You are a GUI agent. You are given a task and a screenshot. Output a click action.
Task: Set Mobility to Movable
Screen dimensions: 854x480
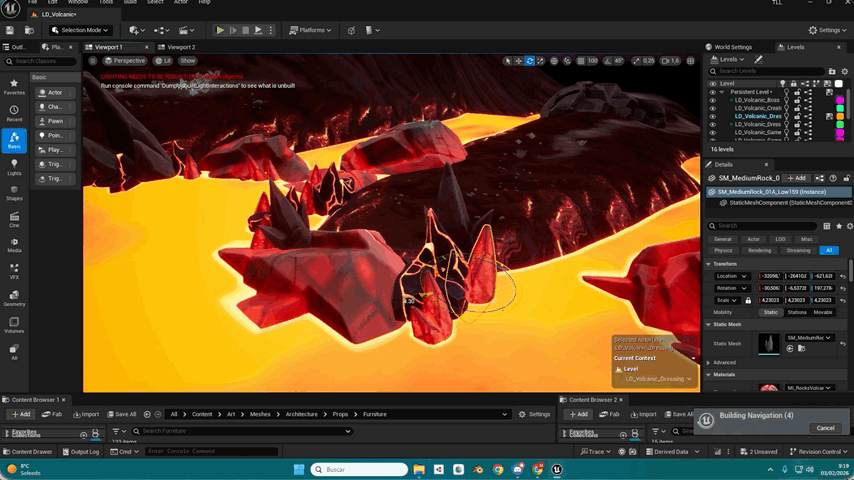click(x=823, y=312)
